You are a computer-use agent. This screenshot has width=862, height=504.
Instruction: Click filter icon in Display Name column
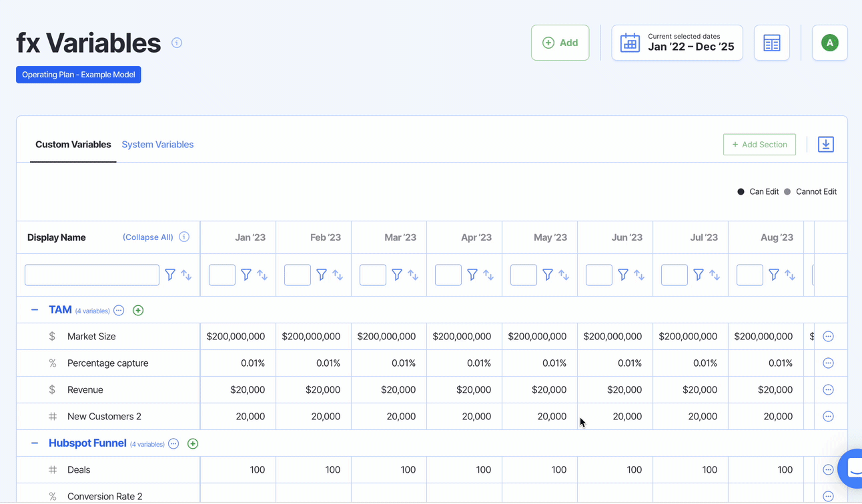click(x=170, y=275)
